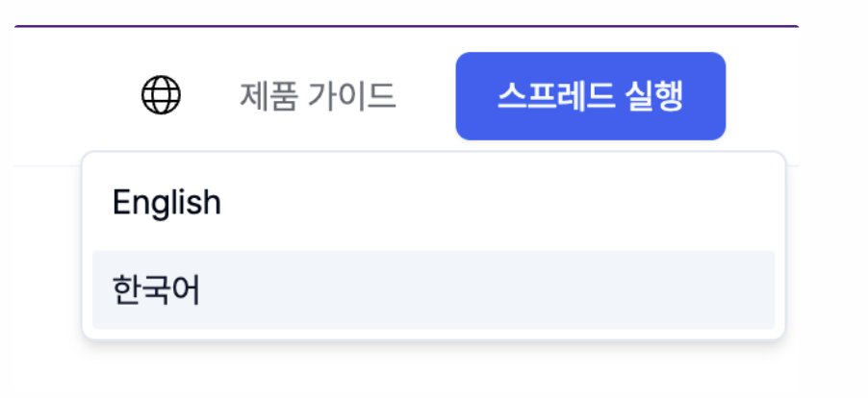Image resolution: width=868 pixels, height=398 pixels.
Task: Click the globe language icon
Action: click(161, 95)
